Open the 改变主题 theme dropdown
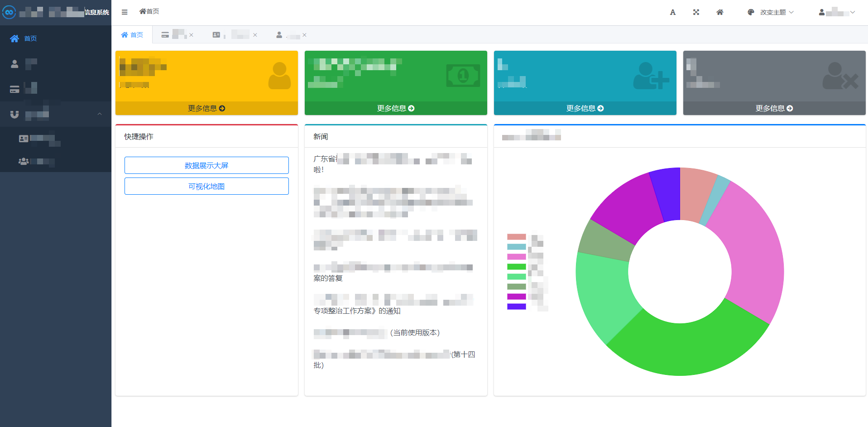The image size is (868, 427). pos(771,12)
